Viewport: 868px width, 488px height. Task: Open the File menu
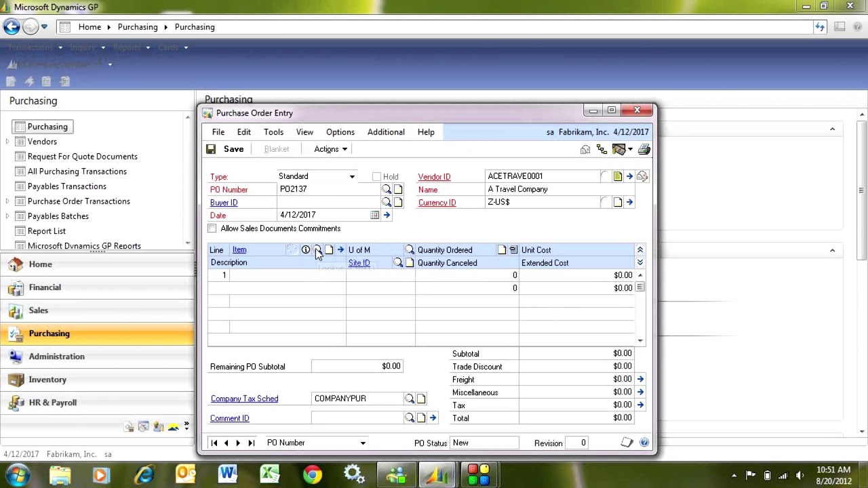tap(218, 132)
